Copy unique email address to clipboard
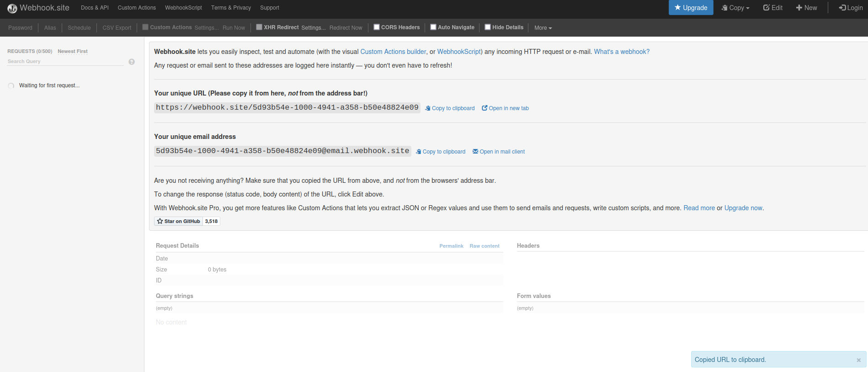 coord(441,152)
